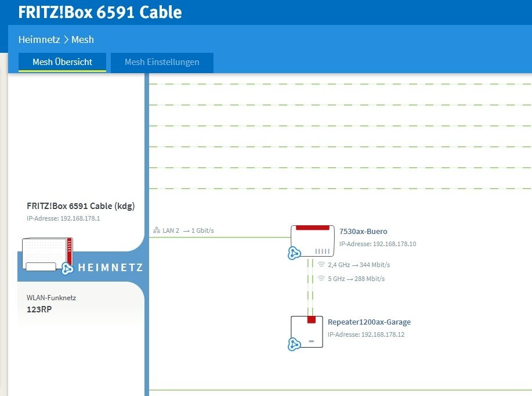Open the Mesh Einstellungen tab
The height and width of the screenshot is (396, 532).
[x=162, y=62]
